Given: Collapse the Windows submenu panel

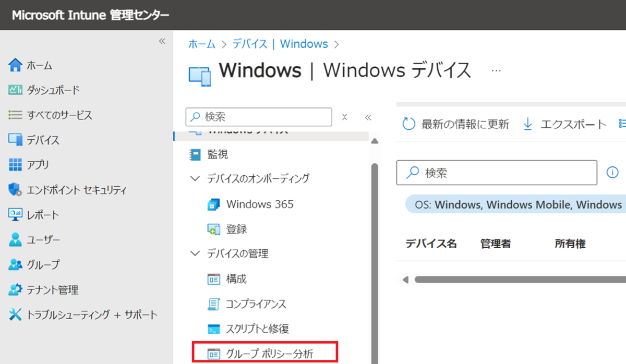Looking at the screenshot, I should tap(368, 117).
